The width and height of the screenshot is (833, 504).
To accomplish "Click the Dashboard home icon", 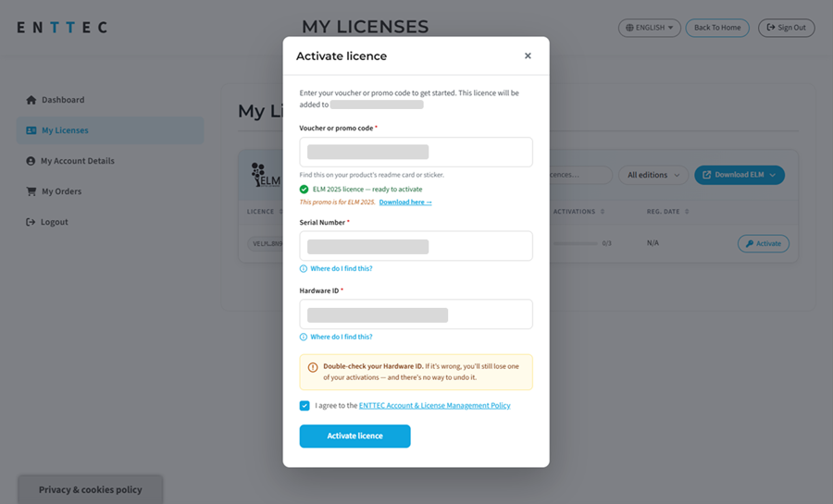I will (x=31, y=100).
